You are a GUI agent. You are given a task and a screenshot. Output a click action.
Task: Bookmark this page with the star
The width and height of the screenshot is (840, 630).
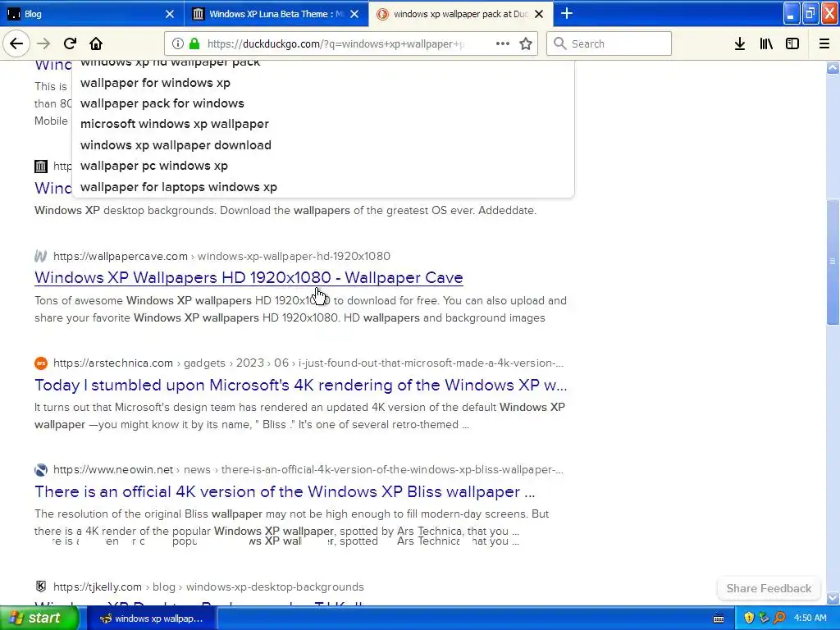[x=526, y=43]
